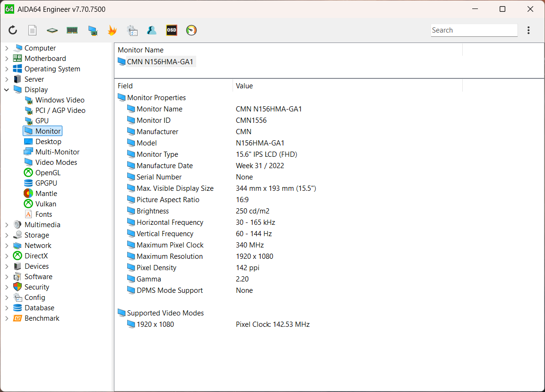Screen dimensions: 545x392
Task: Click the Fonts icon in tree
Action: pos(28,214)
